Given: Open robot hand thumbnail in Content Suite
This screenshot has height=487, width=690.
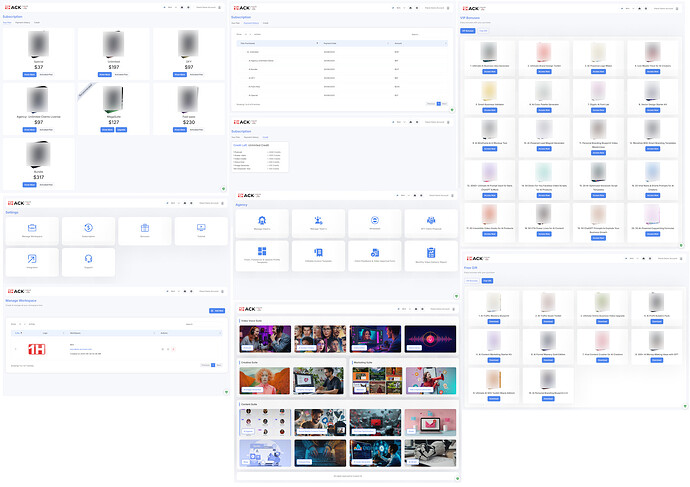Looking at the screenshot, I should coord(430,453).
